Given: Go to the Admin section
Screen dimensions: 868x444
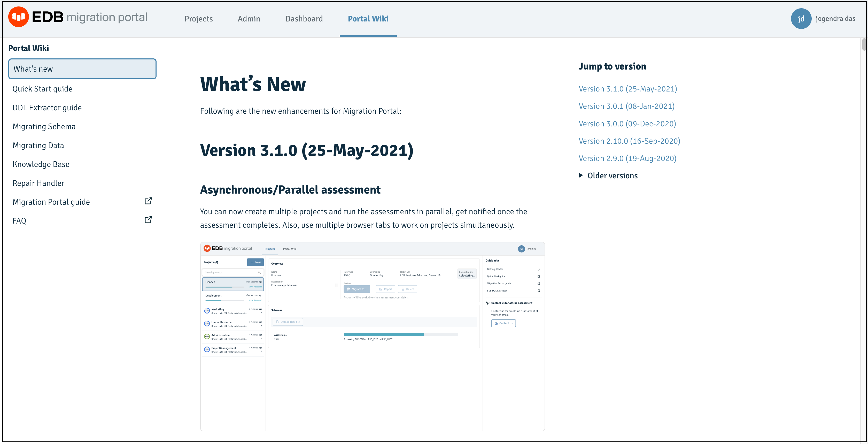Looking at the screenshot, I should pos(249,19).
